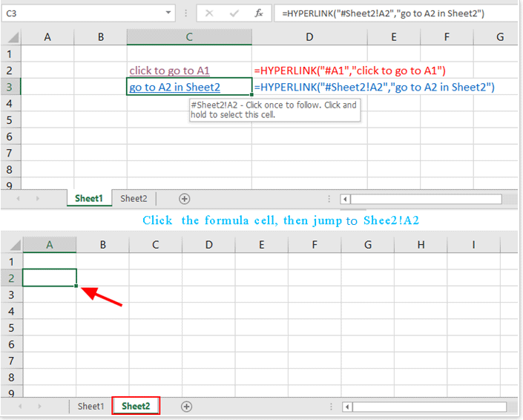Image resolution: width=523 pixels, height=420 pixels.
Task: Select column H header in bottom window
Action: pyautogui.click(x=421, y=245)
